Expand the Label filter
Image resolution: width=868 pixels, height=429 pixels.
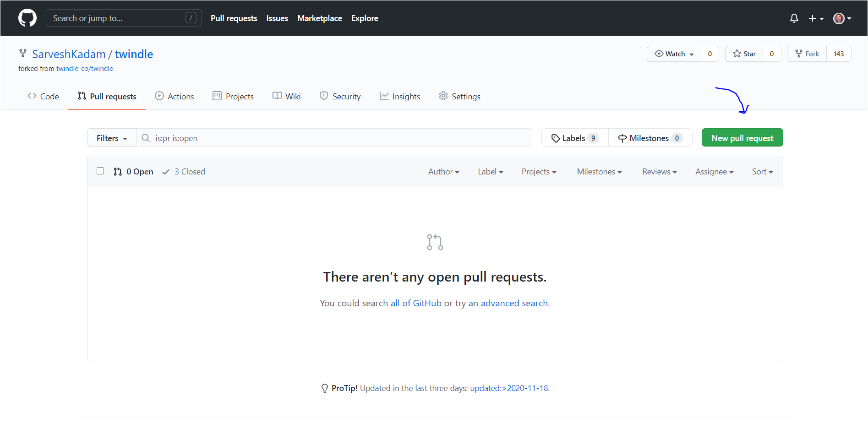point(490,172)
